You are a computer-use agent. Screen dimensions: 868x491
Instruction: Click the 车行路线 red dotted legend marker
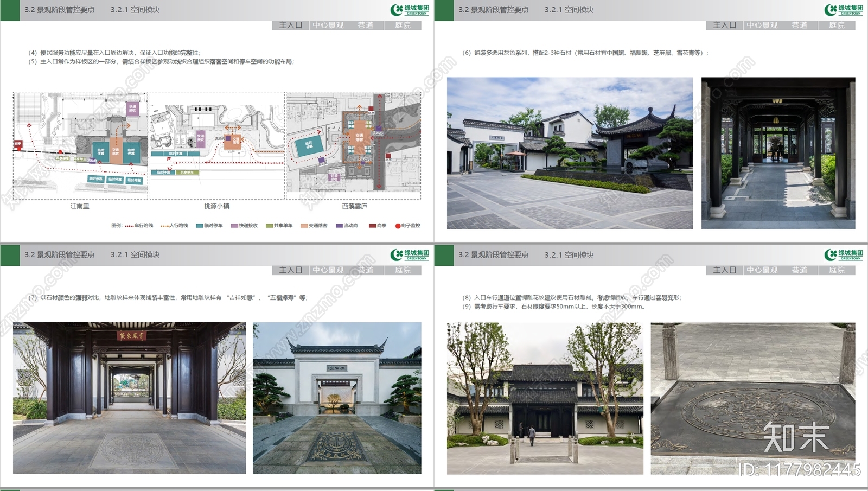pos(129,226)
